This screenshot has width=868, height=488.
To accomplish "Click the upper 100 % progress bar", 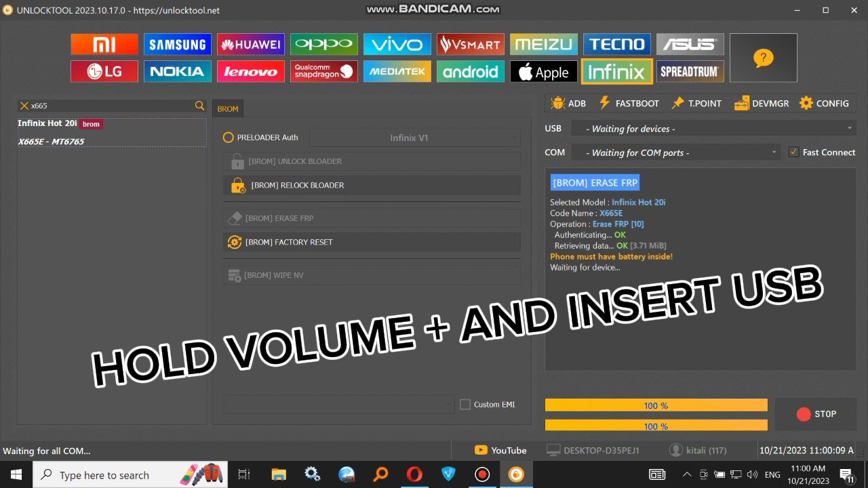I will [656, 405].
